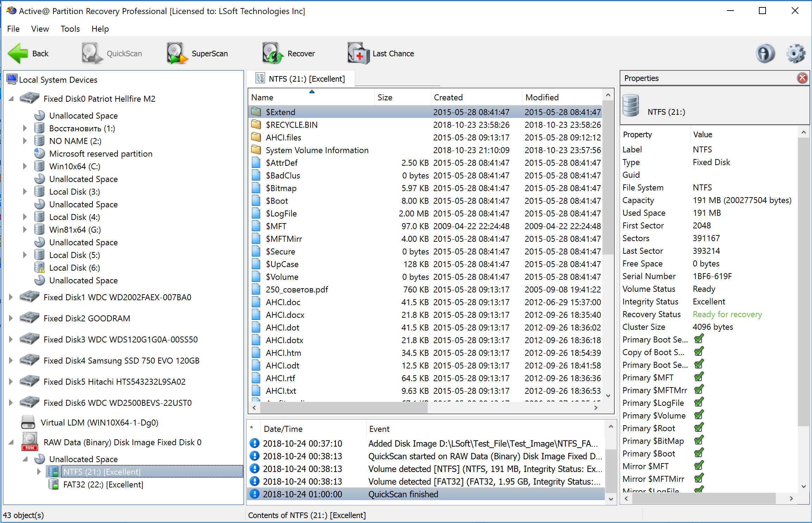Click the SuperScan toolbar icon
The image size is (812, 523).
coord(177,53)
